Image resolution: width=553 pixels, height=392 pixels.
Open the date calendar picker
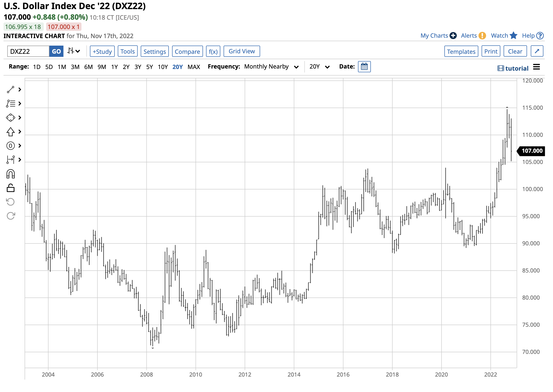click(x=365, y=67)
